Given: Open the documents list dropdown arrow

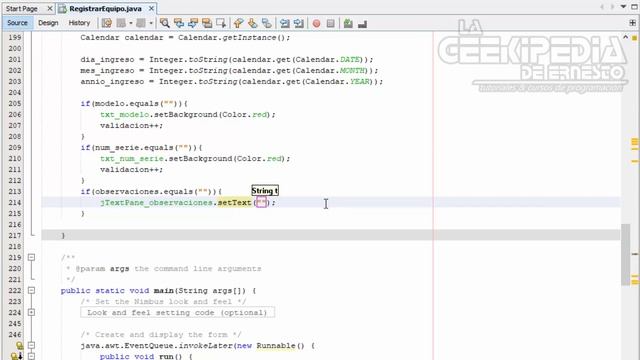Looking at the screenshot, I should pyautogui.click(x=623, y=7).
